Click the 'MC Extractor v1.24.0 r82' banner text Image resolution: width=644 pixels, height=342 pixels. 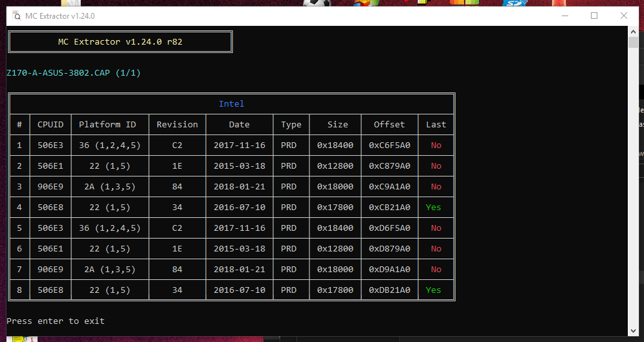[120, 42]
